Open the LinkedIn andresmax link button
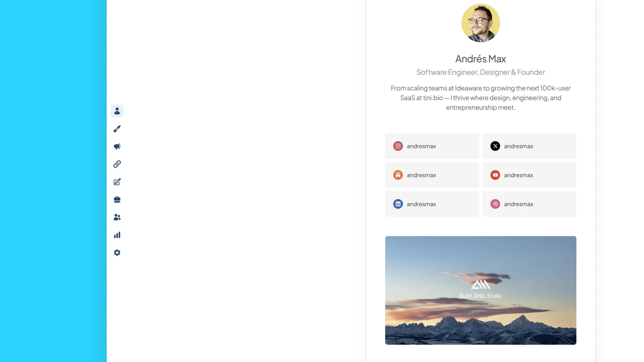 coord(432,204)
